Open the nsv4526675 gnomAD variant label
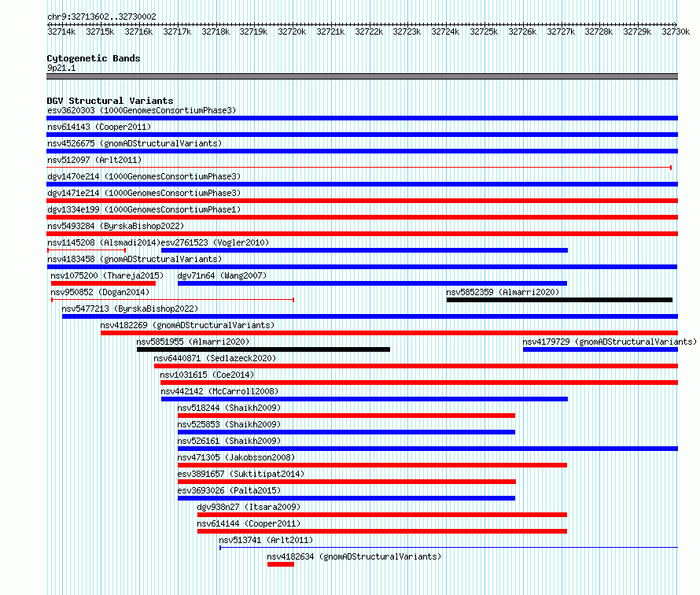The image size is (700, 595). [x=134, y=143]
